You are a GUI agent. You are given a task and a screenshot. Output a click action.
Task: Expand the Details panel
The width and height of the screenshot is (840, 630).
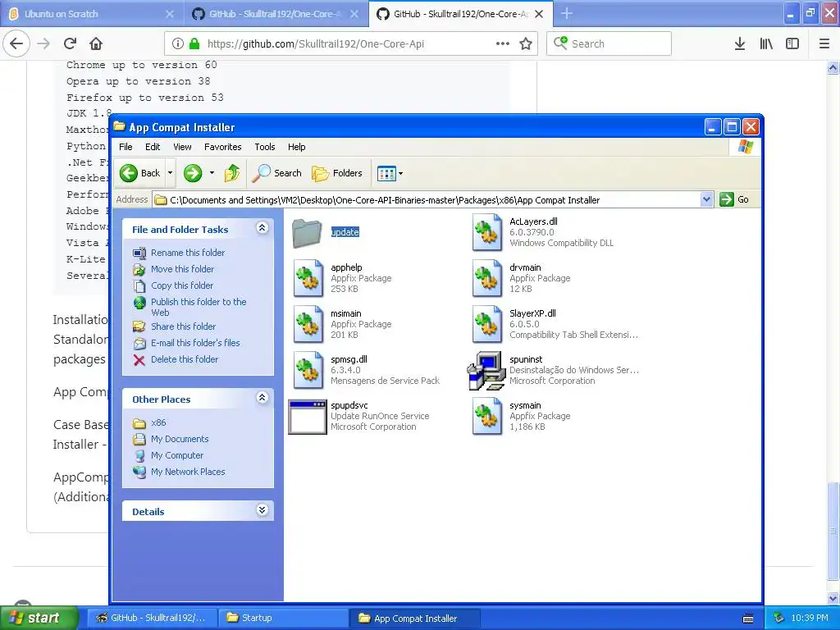[x=262, y=510]
